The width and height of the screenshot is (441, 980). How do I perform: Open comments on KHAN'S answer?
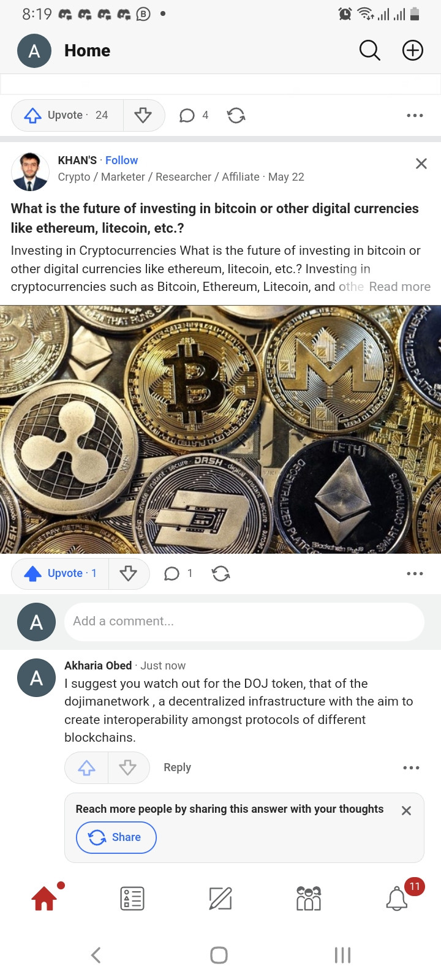[x=178, y=573]
